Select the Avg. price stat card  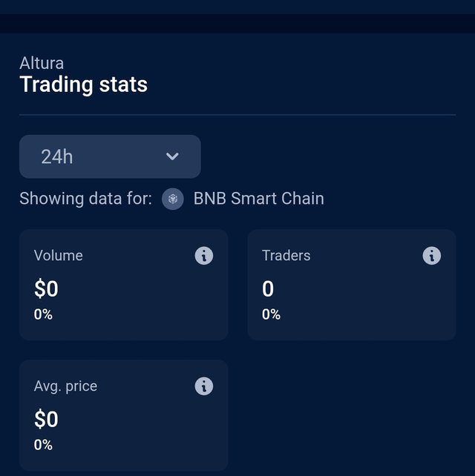point(124,415)
